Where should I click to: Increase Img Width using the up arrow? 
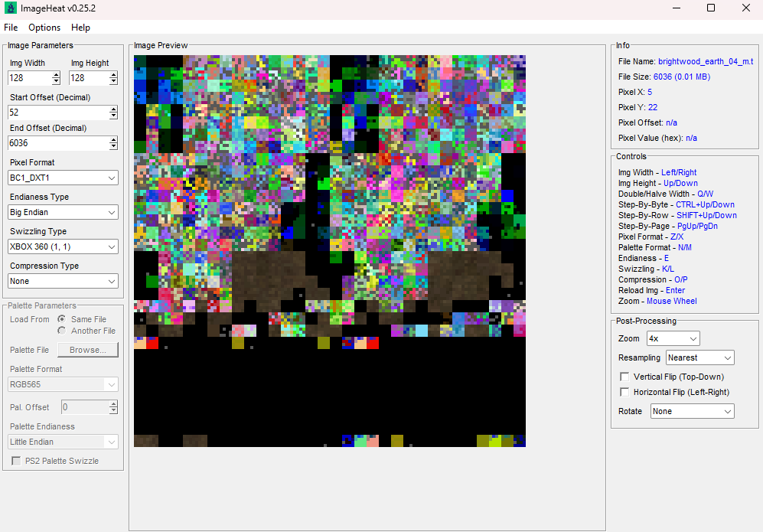[x=56, y=75]
